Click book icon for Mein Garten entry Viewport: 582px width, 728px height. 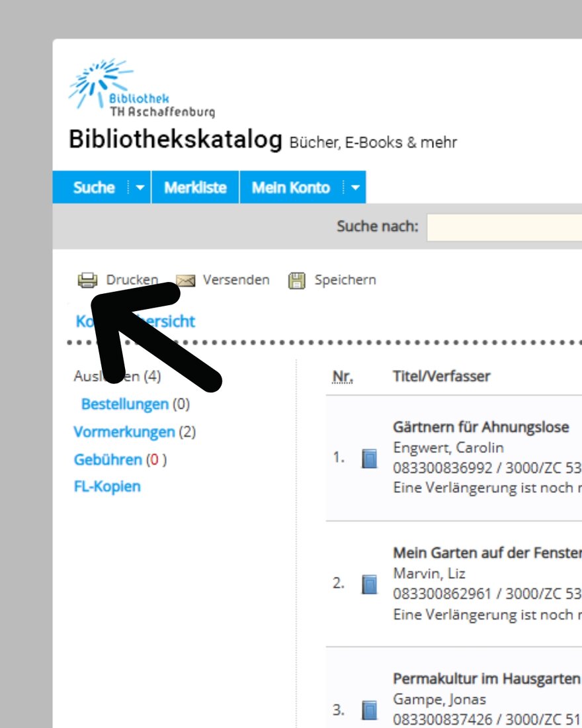(x=370, y=584)
